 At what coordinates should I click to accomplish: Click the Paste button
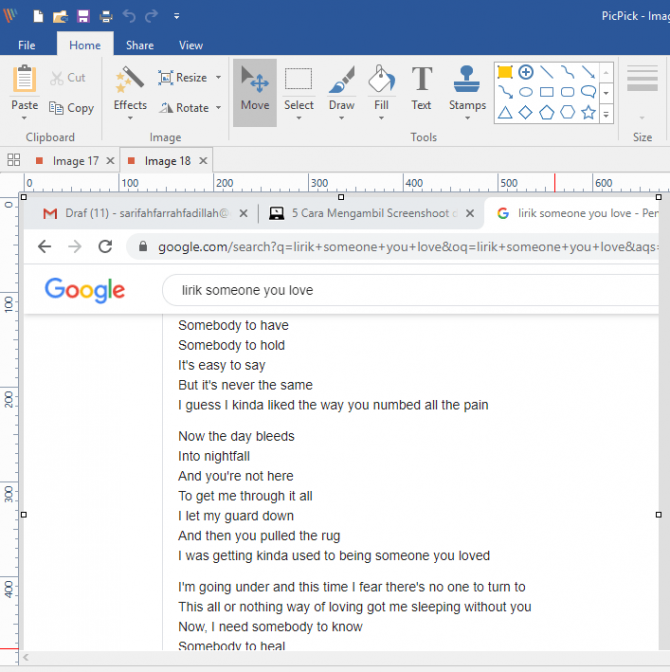click(24, 88)
